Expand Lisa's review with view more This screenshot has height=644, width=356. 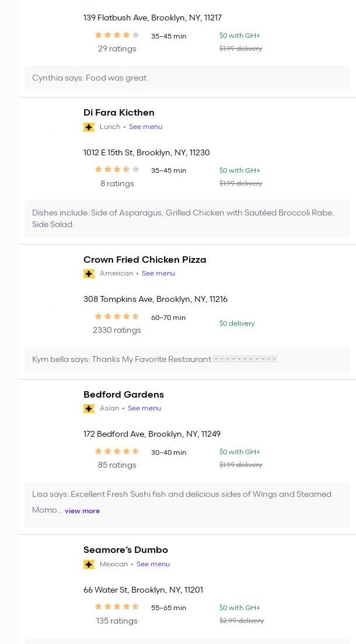[82, 511]
